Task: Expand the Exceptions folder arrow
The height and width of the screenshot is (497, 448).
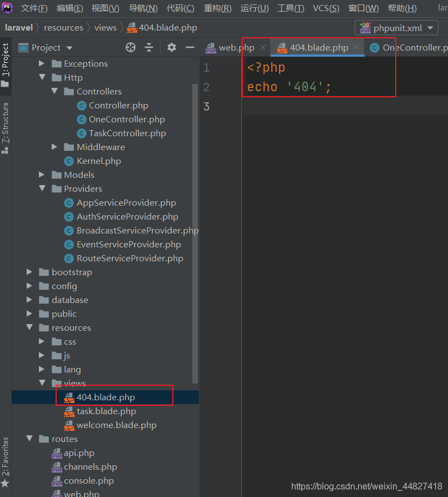Action: pyautogui.click(x=42, y=63)
